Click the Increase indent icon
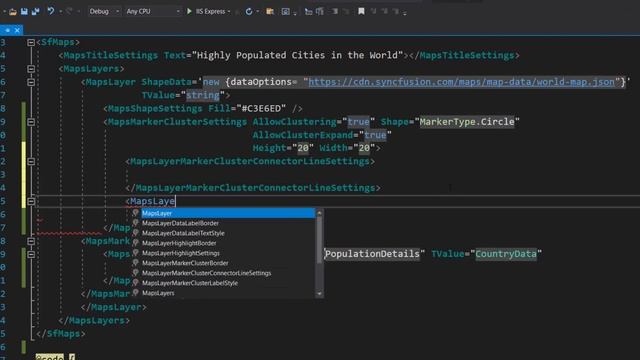This screenshot has height=360, width=640. click(x=346, y=11)
